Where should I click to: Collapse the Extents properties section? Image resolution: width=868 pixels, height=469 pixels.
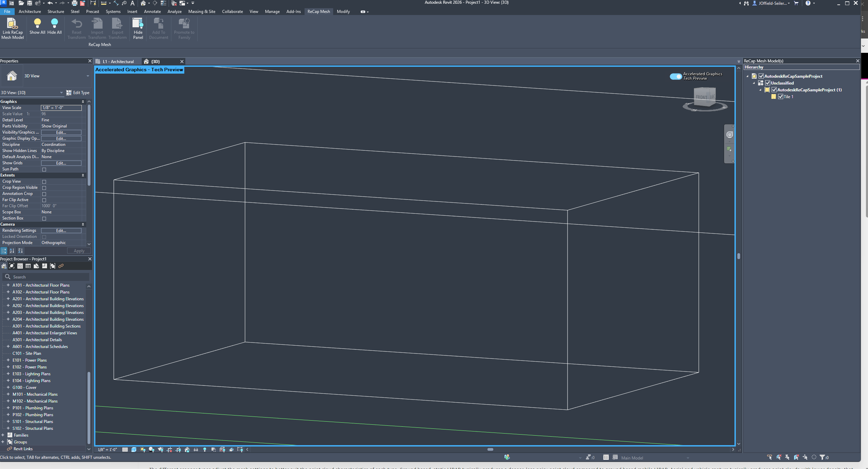click(x=83, y=175)
